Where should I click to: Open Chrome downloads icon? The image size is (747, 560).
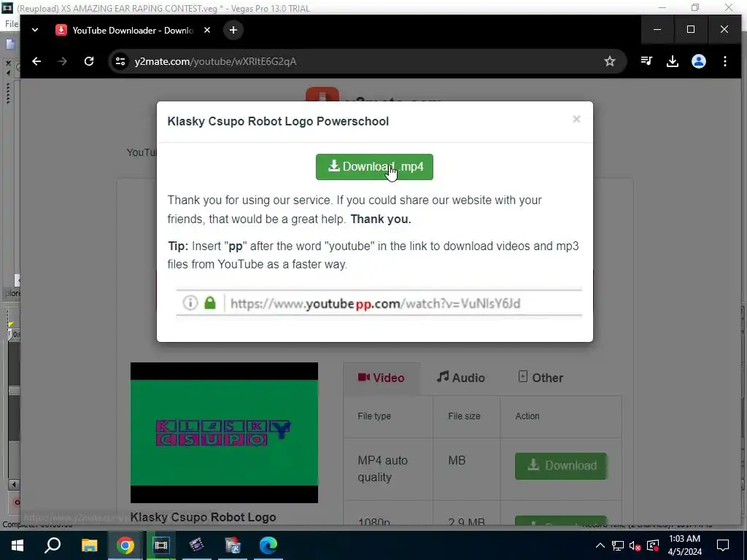(672, 61)
